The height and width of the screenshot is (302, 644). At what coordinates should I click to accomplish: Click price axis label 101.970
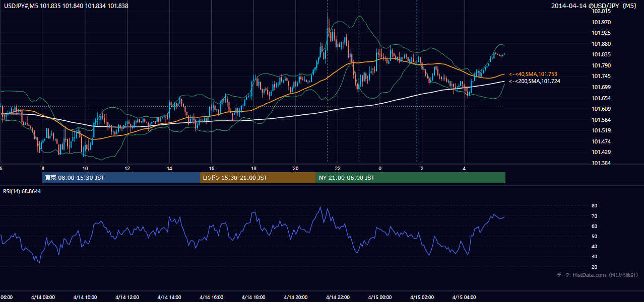click(x=601, y=22)
